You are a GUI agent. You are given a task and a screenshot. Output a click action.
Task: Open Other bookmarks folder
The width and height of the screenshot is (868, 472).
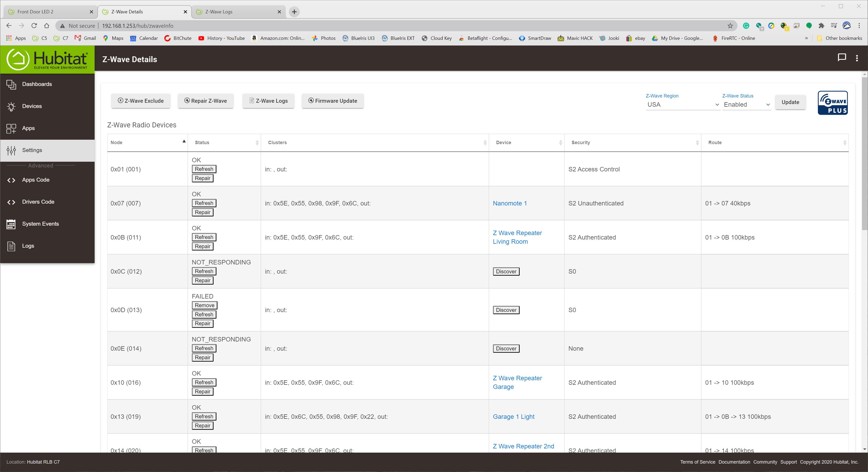tap(839, 39)
